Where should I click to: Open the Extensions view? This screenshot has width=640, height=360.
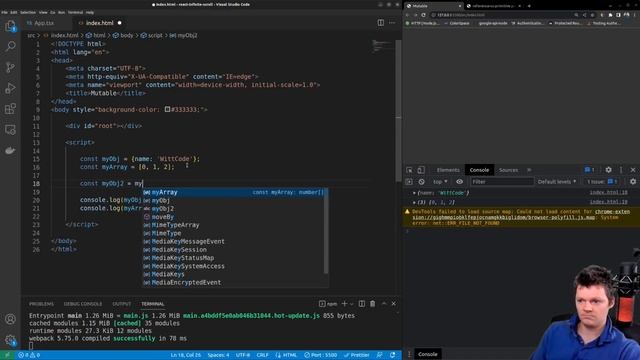(10, 109)
